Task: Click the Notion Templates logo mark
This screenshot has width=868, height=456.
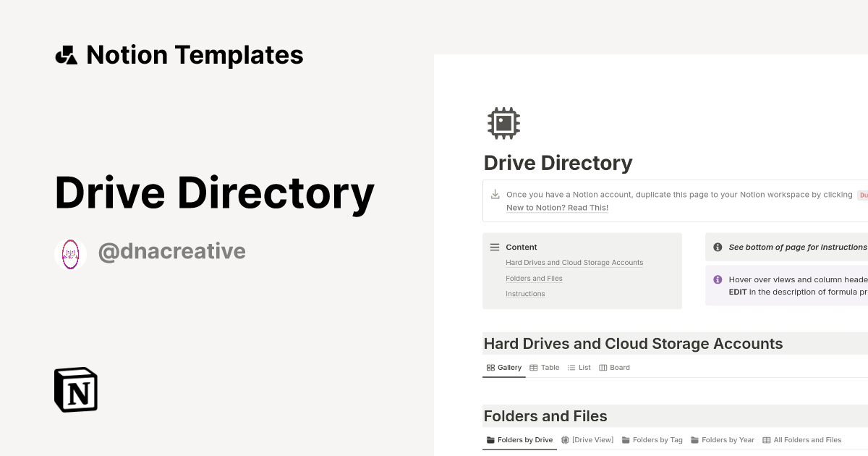Action: [x=66, y=54]
